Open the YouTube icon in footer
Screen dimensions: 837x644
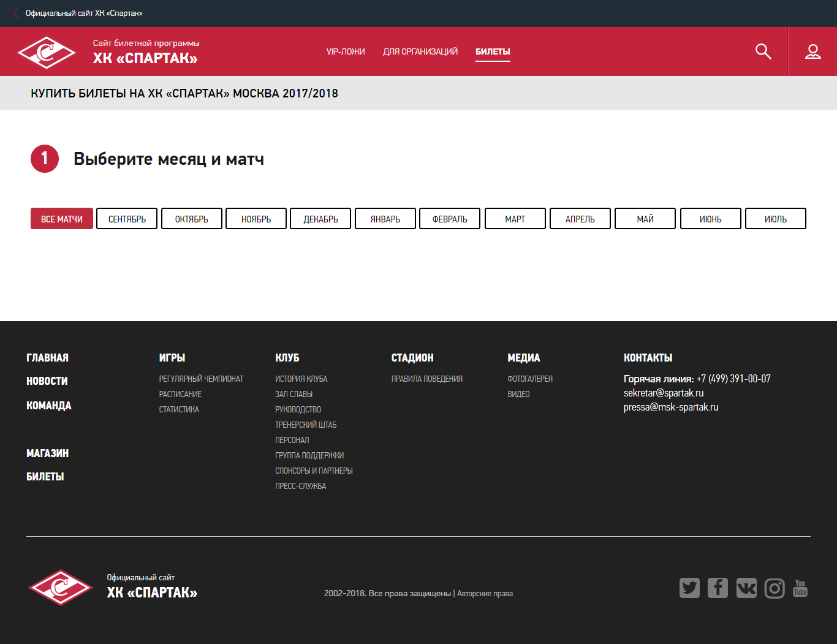[x=800, y=588]
